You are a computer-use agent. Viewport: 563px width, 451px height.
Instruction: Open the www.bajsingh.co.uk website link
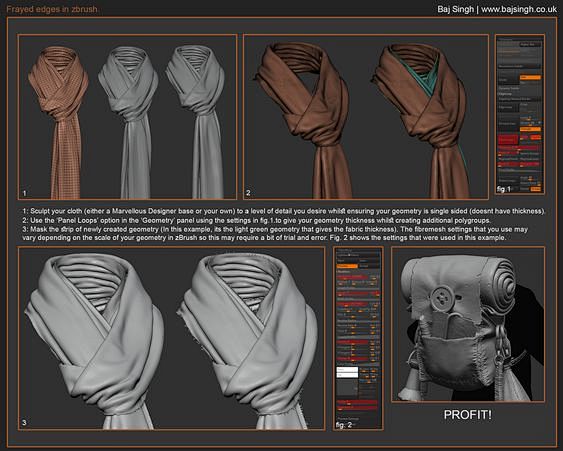click(x=519, y=9)
